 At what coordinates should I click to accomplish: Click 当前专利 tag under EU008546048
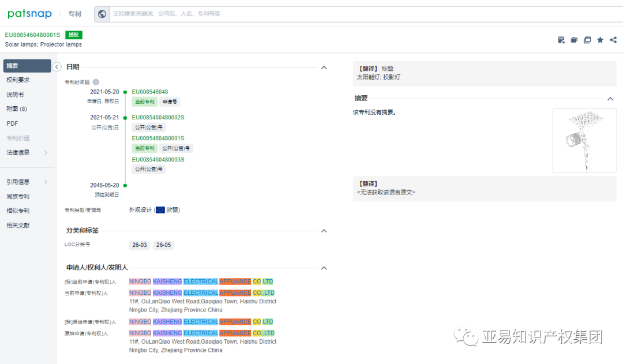coord(145,102)
